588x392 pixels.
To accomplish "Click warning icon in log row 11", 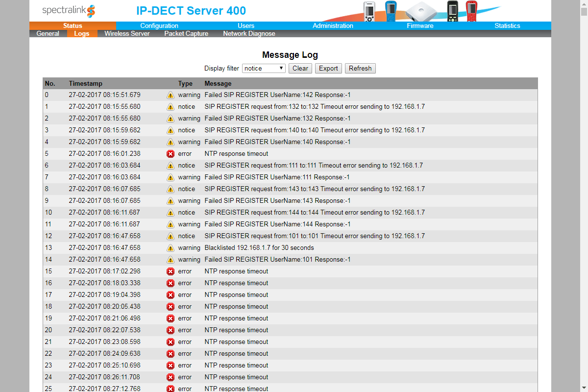I will coord(171,224).
